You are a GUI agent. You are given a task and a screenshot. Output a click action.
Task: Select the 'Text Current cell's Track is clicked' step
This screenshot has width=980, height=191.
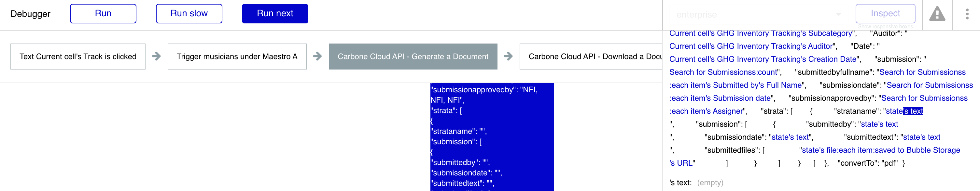click(x=78, y=57)
